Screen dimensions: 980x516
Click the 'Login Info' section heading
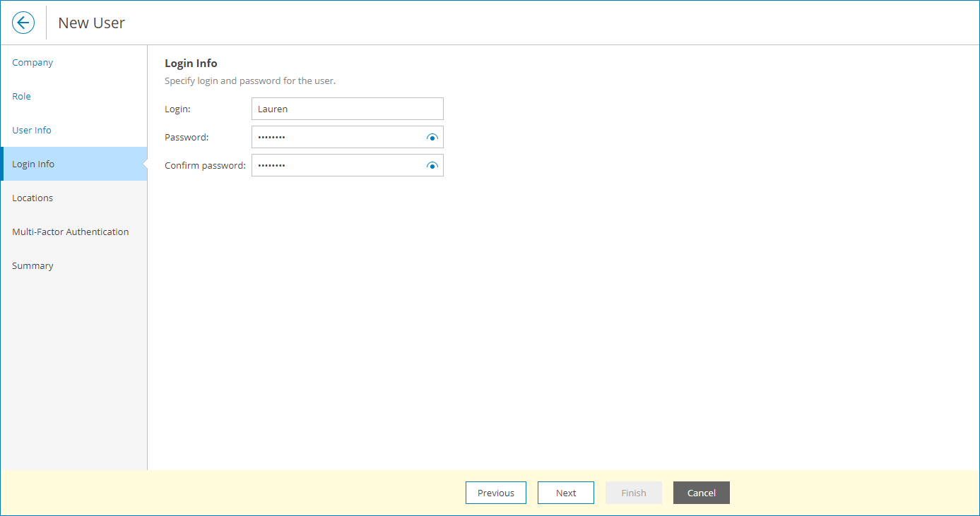pyautogui.click(x=191, y=64)
